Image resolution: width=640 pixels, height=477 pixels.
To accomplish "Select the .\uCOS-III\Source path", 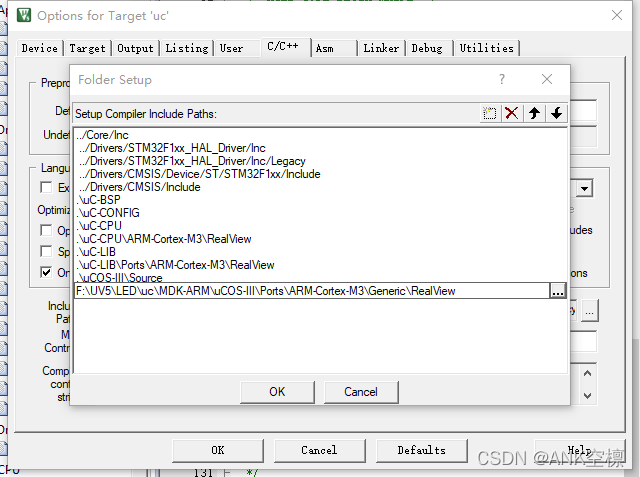I will click(320, 277).
